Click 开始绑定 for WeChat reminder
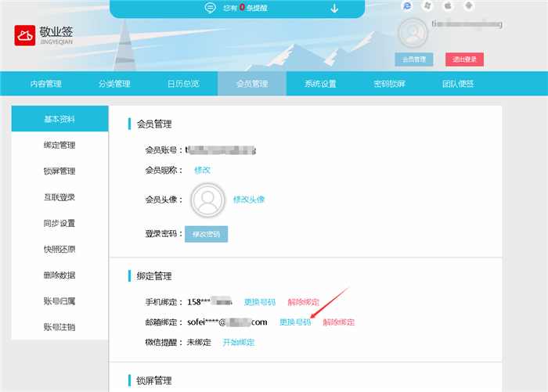Screen dimensions: 548x392 [x=239, y=343]
